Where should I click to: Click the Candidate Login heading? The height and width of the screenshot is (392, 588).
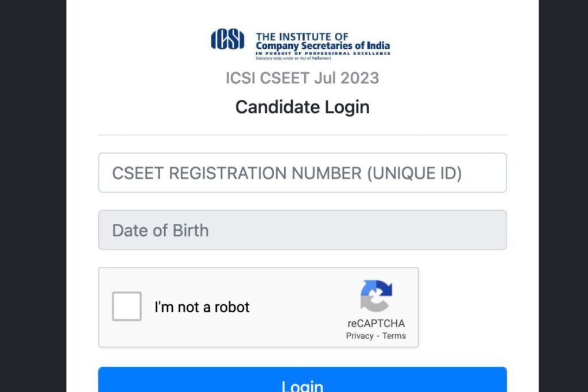(x=303, y=107)
